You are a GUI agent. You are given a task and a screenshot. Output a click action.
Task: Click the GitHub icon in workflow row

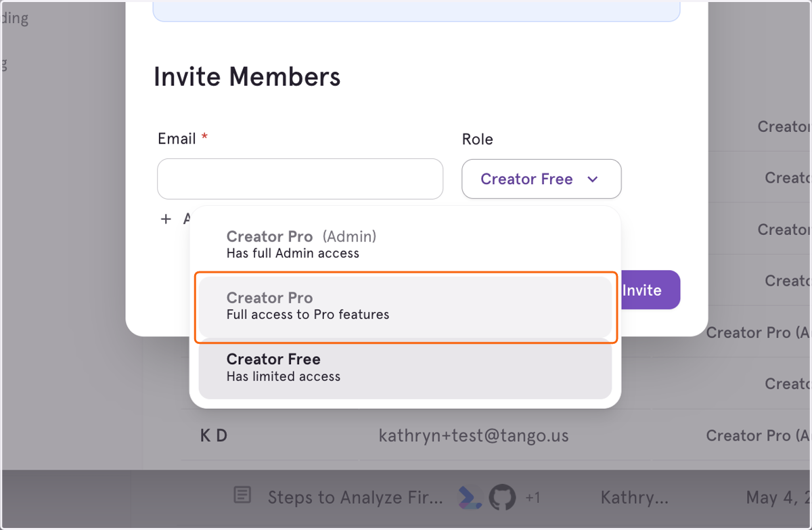[502, 497]
